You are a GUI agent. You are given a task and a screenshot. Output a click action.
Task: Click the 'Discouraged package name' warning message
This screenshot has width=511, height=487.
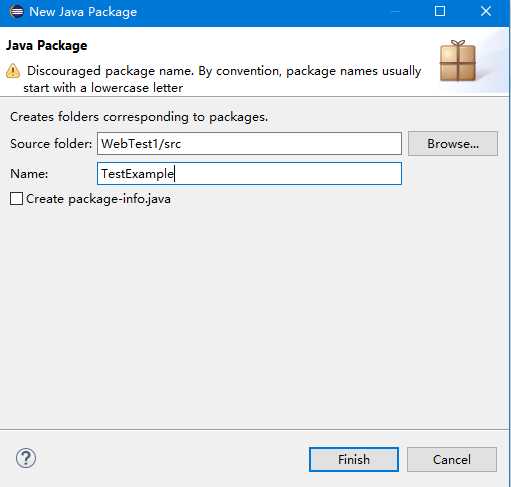(222, 79)
